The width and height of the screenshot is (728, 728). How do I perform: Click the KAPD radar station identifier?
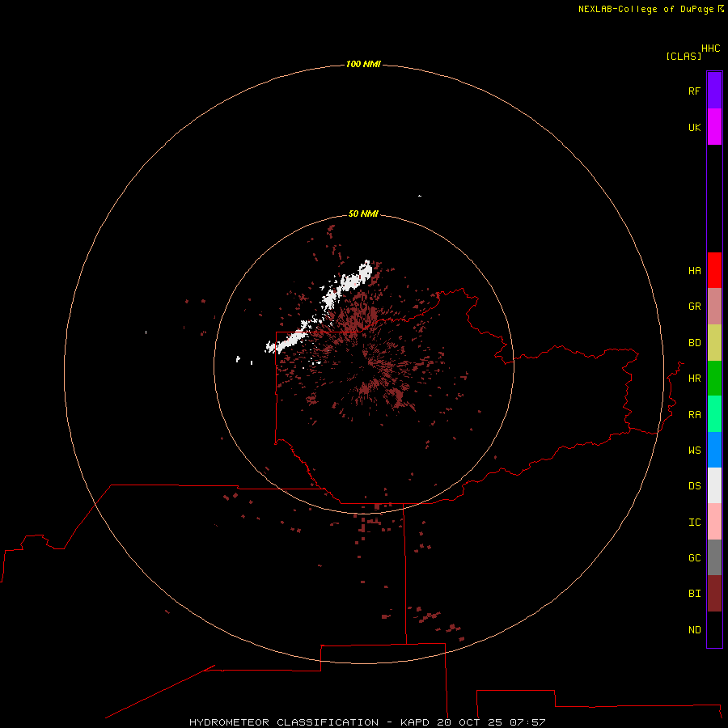click(415, 722)
